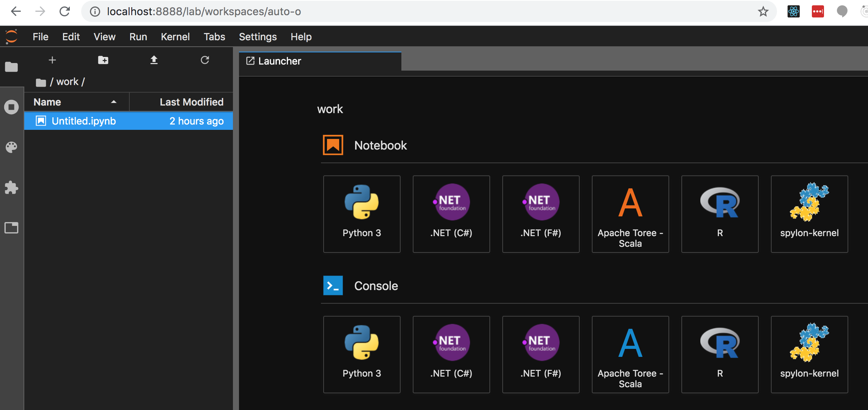This screenshot has height=410, width=868.
Task: Click the Upload Files icon
Action: tap(154, 60)
